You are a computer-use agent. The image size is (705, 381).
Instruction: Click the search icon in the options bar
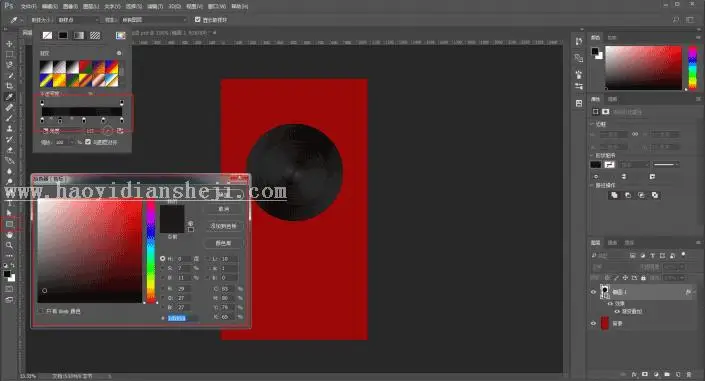pos(676,20)
